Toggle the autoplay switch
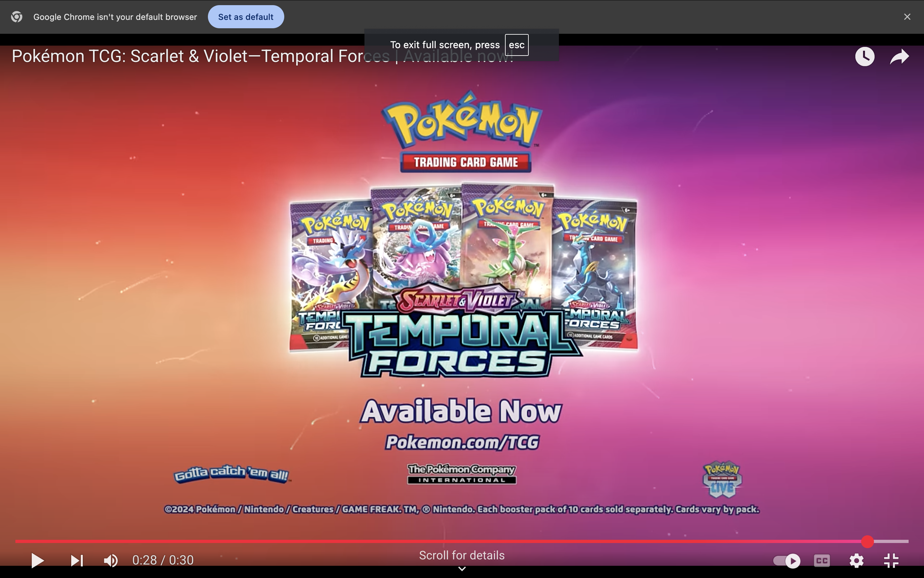This screenshot has width=924, height=578. pyautogui.click(x=787, y=561)
